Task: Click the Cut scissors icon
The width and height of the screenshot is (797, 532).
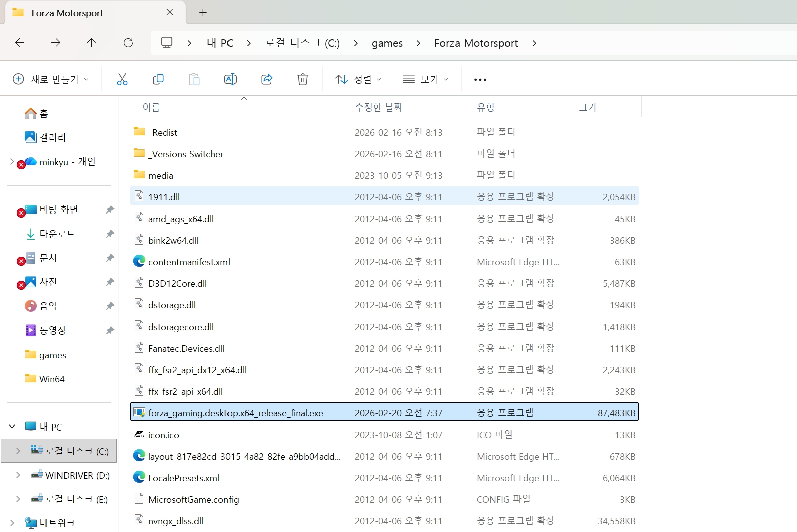Action: [x=122, y=79]
